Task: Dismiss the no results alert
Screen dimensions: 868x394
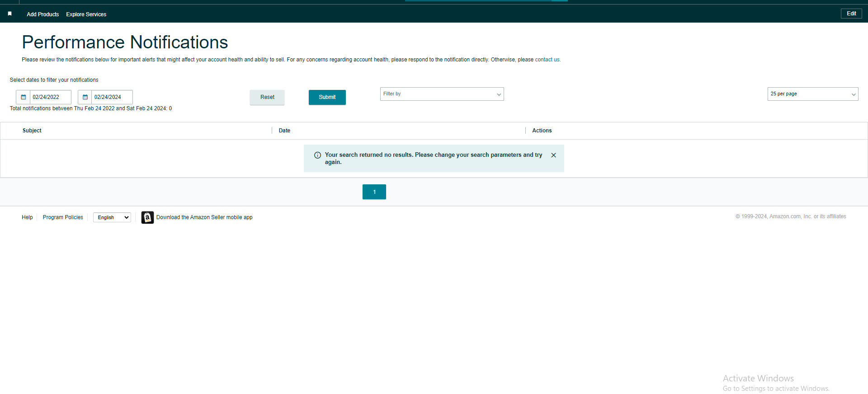Action: click(553, 155)
